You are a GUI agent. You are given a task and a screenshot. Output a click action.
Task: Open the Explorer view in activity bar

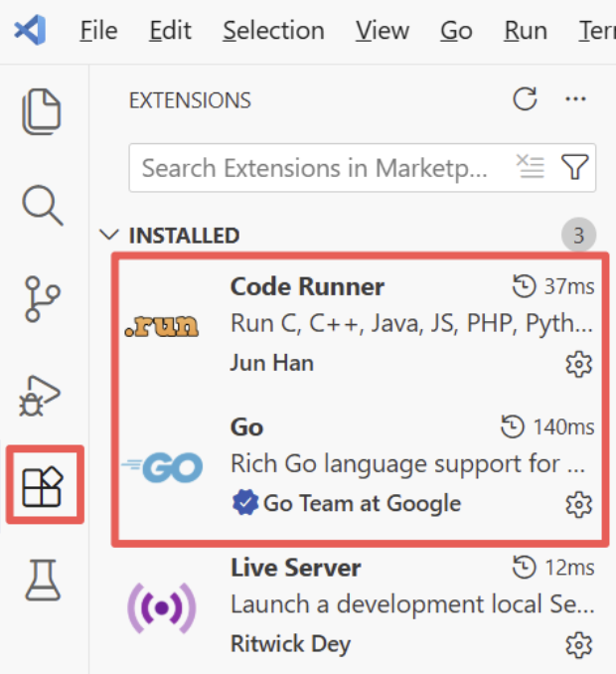tap(42, 111)
